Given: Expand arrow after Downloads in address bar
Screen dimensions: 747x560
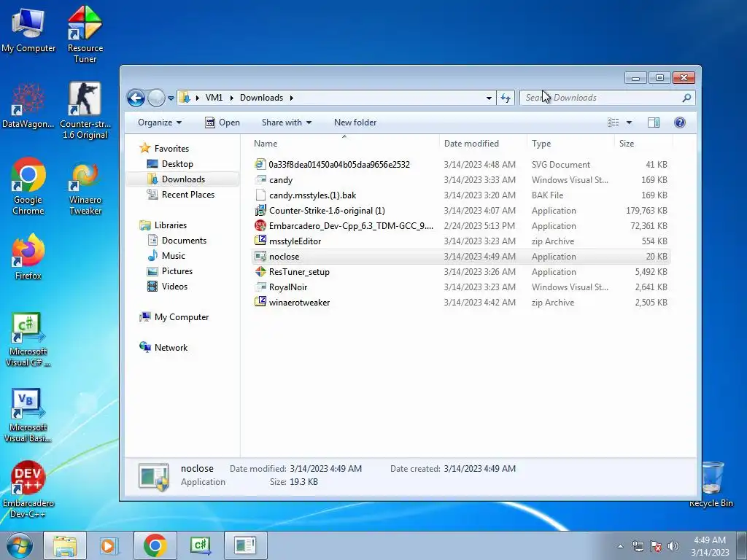Looking at the screenshot, I should tap(291, 98).
